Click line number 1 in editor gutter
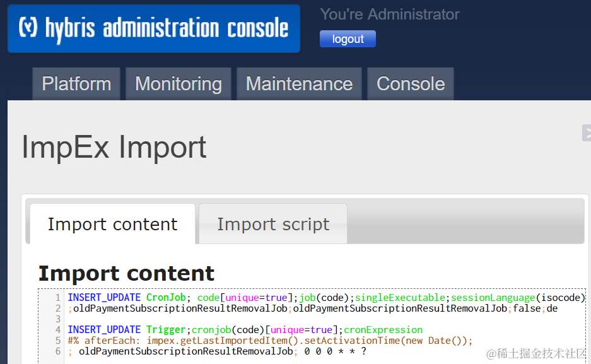The width and height of the screenshot is (591, 364). pos(57,298)
